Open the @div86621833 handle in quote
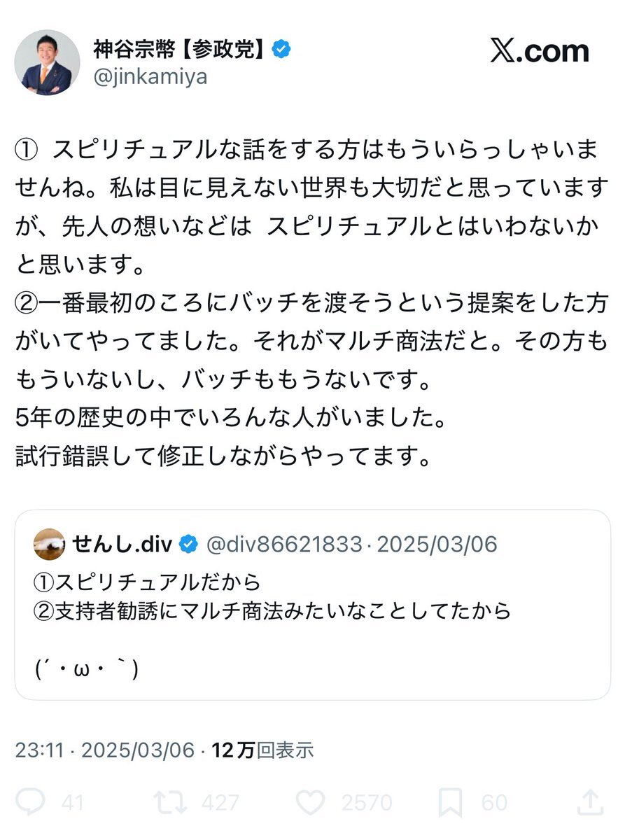This screenshot has height=840, width=625. (x=284, y=544)
